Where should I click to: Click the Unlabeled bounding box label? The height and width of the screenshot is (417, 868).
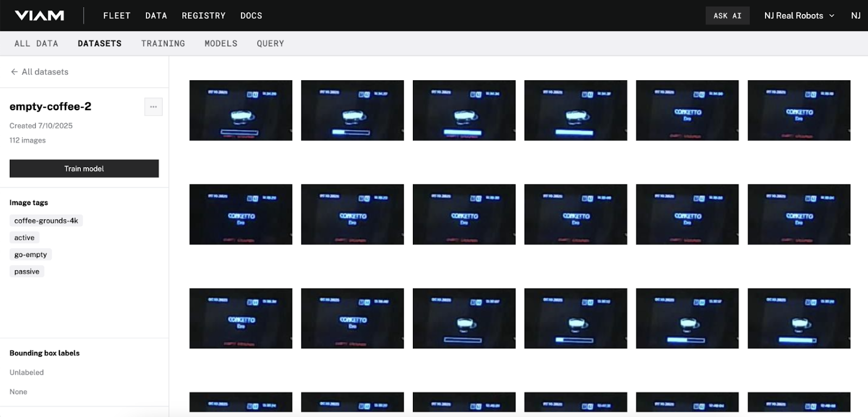(x=27, y=373)
